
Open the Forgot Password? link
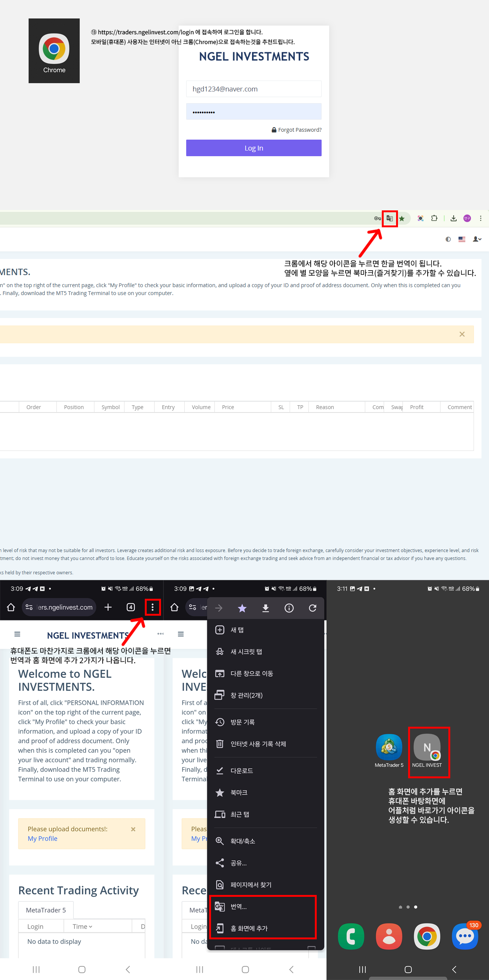click(296, 130)
